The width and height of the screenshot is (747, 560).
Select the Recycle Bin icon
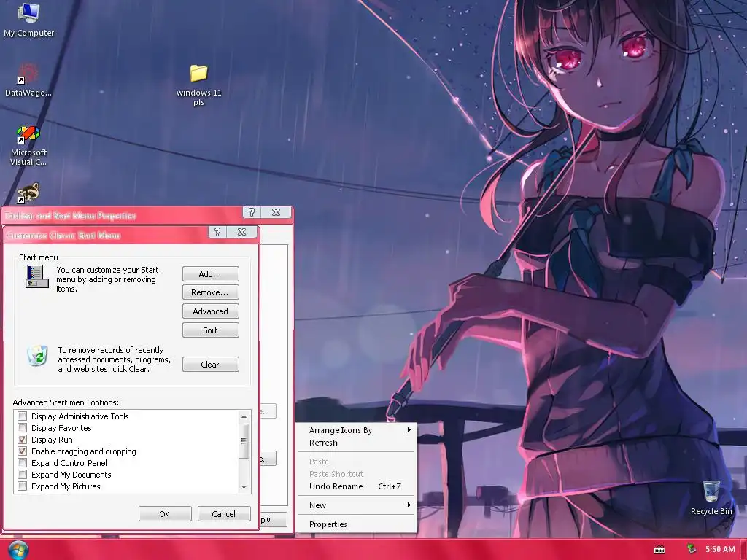(711, 497)
